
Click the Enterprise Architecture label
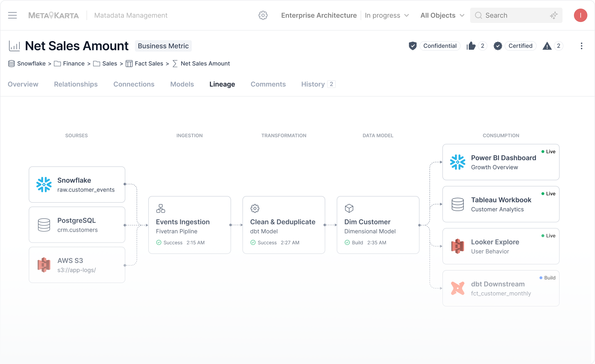pyautogui.click(x=319, y=15)
